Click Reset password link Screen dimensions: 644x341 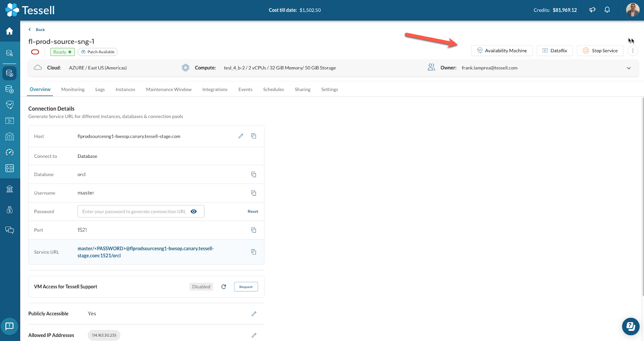[253, 211]
